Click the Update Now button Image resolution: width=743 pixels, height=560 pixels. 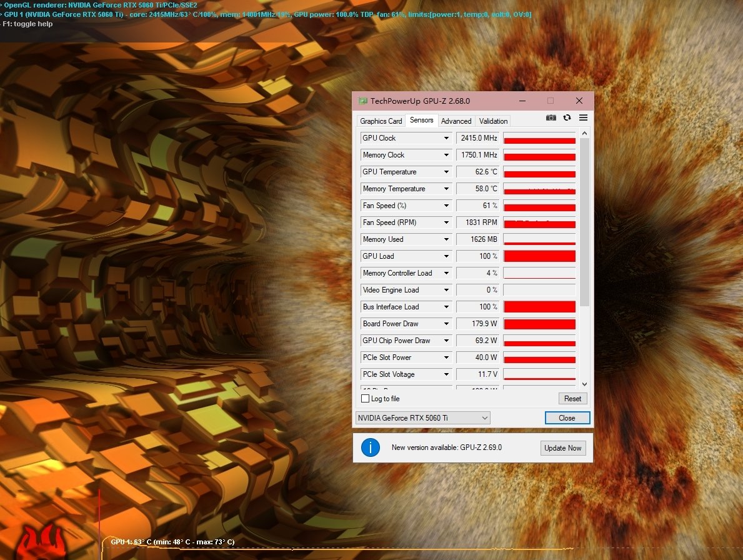pos(562,448)
